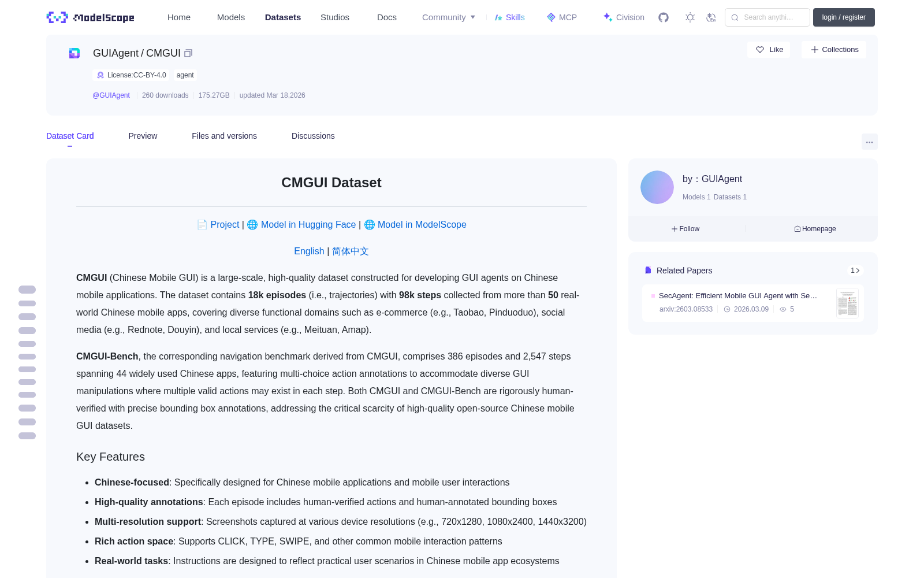
Task: Open Model in ModelScope link
Action: 422,224
